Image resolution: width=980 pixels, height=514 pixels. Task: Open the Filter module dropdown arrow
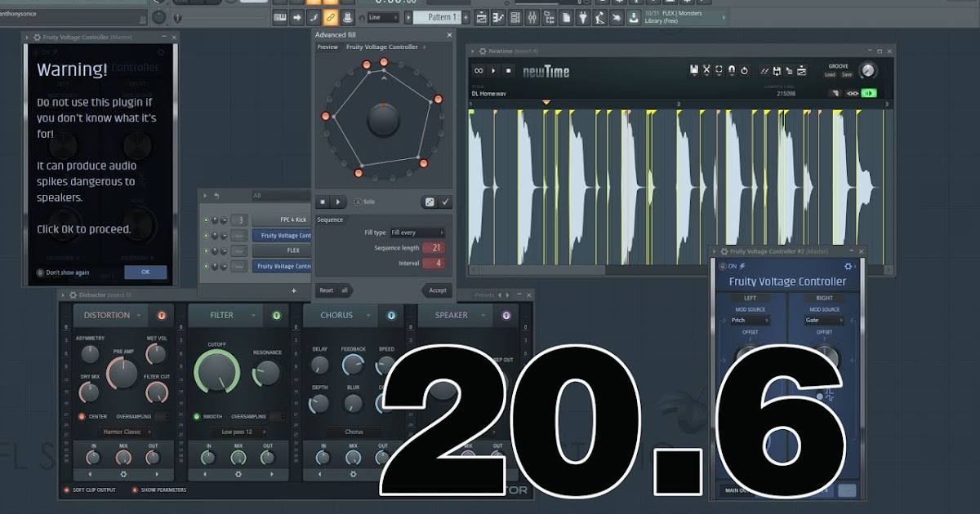click(x=254, y=315)
